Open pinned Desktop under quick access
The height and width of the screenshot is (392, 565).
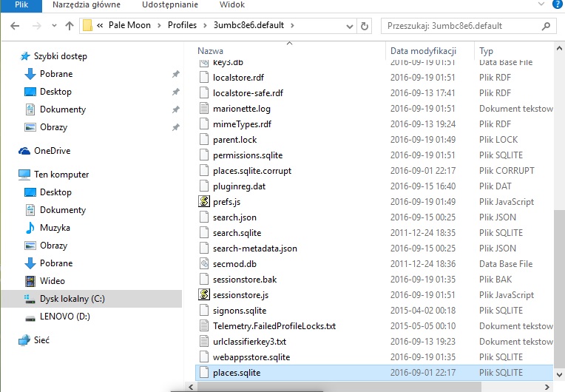click(55, 92)
